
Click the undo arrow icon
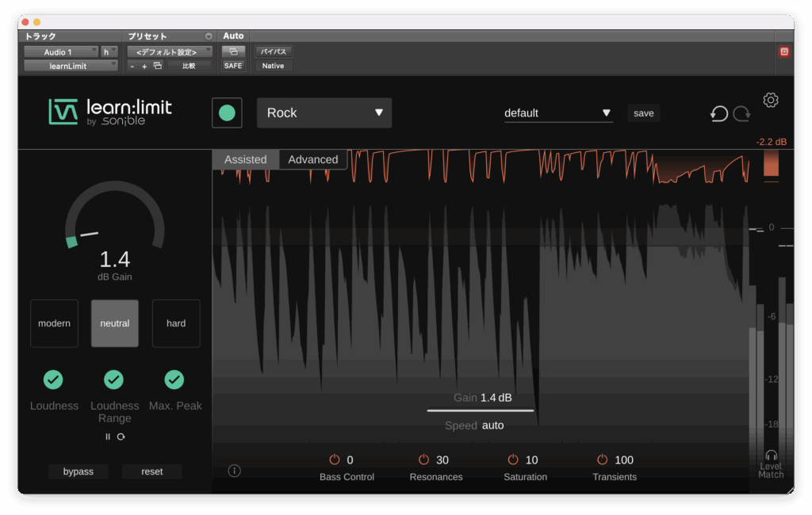click(x=718, y=113)
